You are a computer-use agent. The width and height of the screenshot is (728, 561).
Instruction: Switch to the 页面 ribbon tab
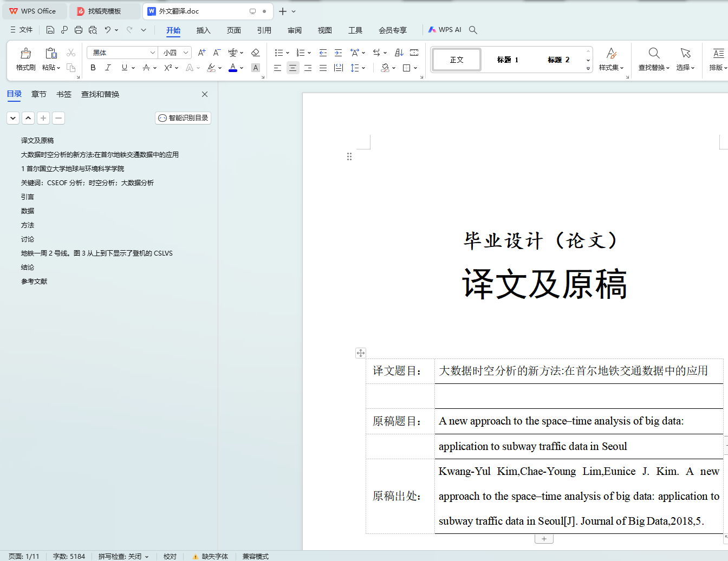233,30
